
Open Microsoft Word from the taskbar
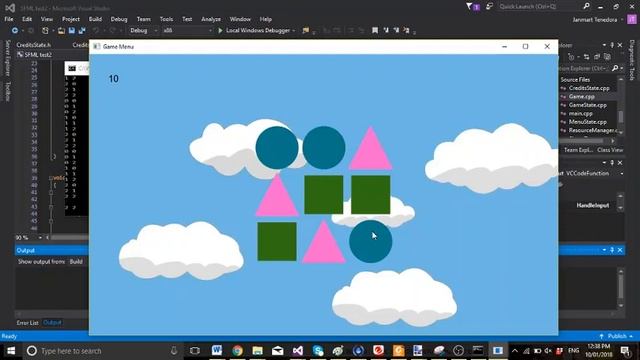point(217,351)
